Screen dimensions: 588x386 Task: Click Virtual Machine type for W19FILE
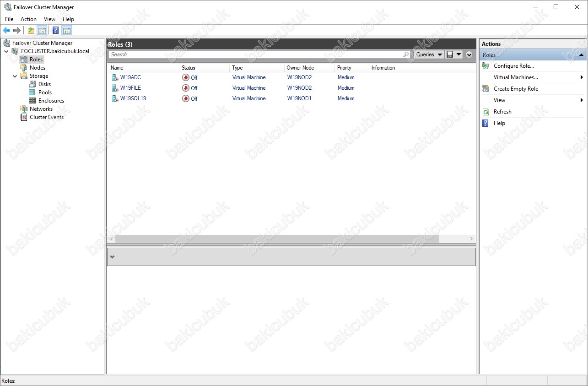pos(249,88)
